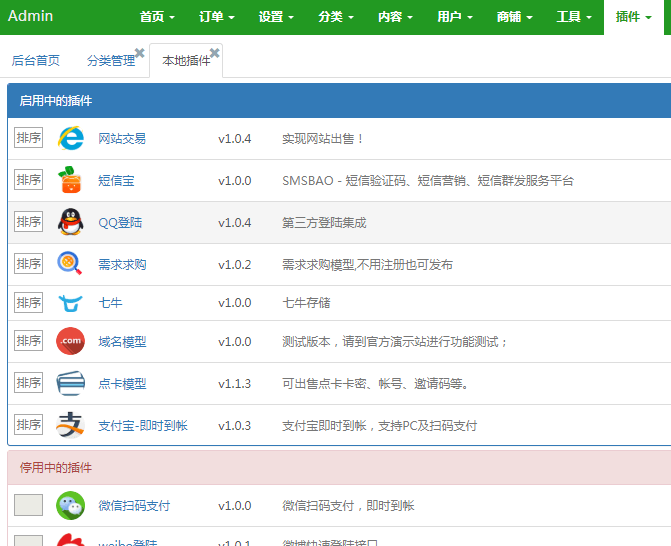Expand the 商铺 menu
The height and width of the screenshot is (546, 671).
tap(514, 17)
